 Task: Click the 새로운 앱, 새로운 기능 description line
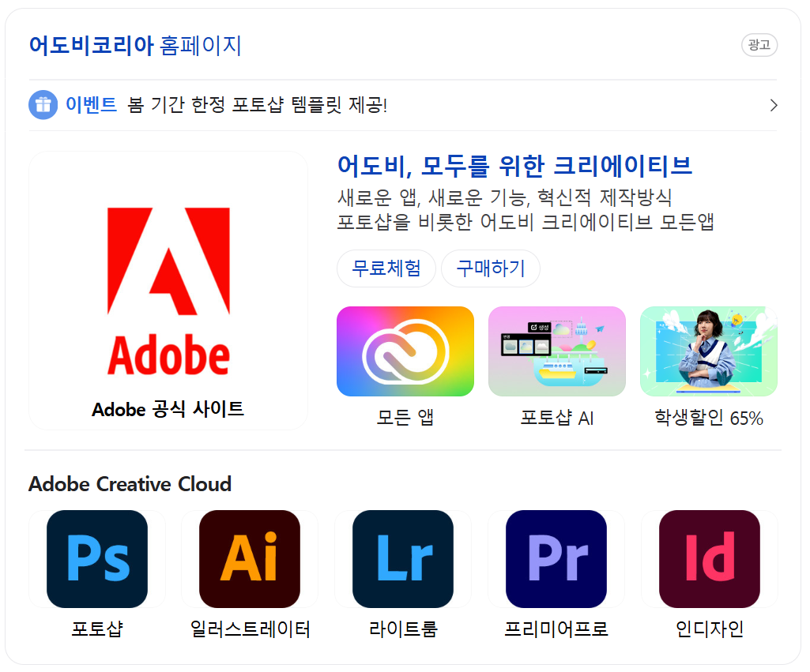click(504, 197)
